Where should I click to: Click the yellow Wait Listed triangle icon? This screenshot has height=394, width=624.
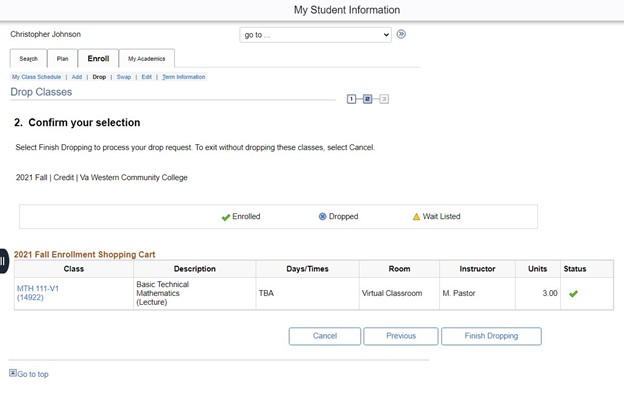(416, 217)
